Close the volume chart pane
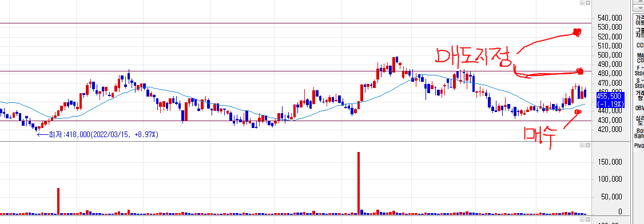 coord(588,145)
